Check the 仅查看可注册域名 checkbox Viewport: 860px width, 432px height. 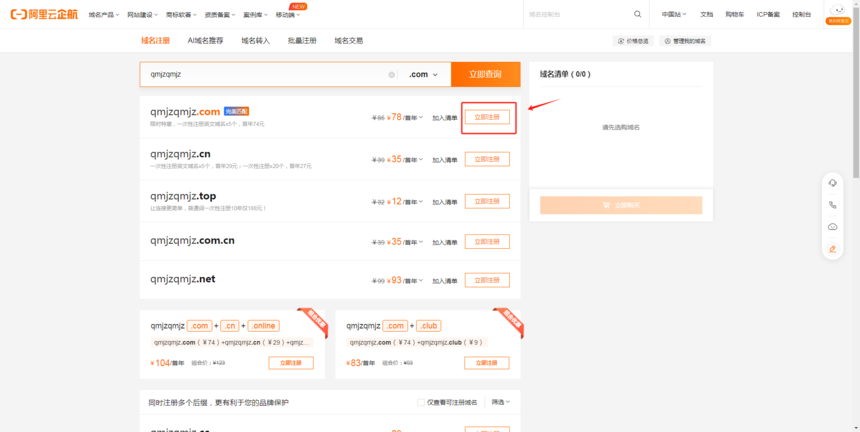pyautogui.click(x=421, y=402)
